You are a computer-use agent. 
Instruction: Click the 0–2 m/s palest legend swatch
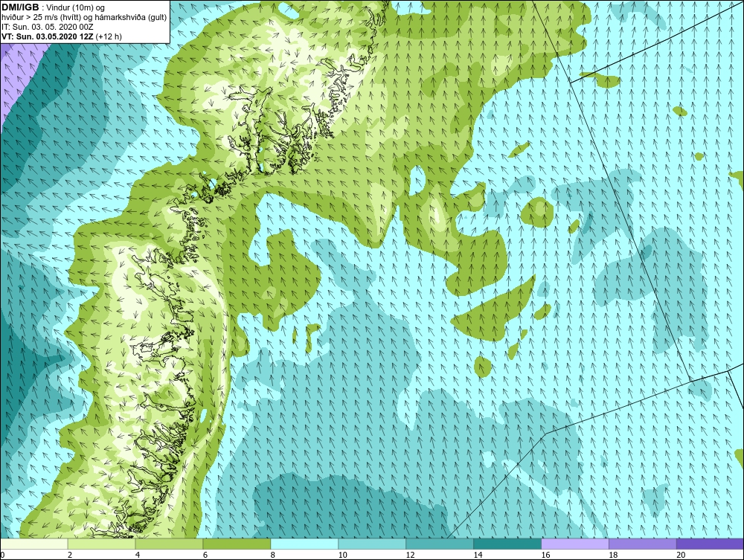point(34,544)
